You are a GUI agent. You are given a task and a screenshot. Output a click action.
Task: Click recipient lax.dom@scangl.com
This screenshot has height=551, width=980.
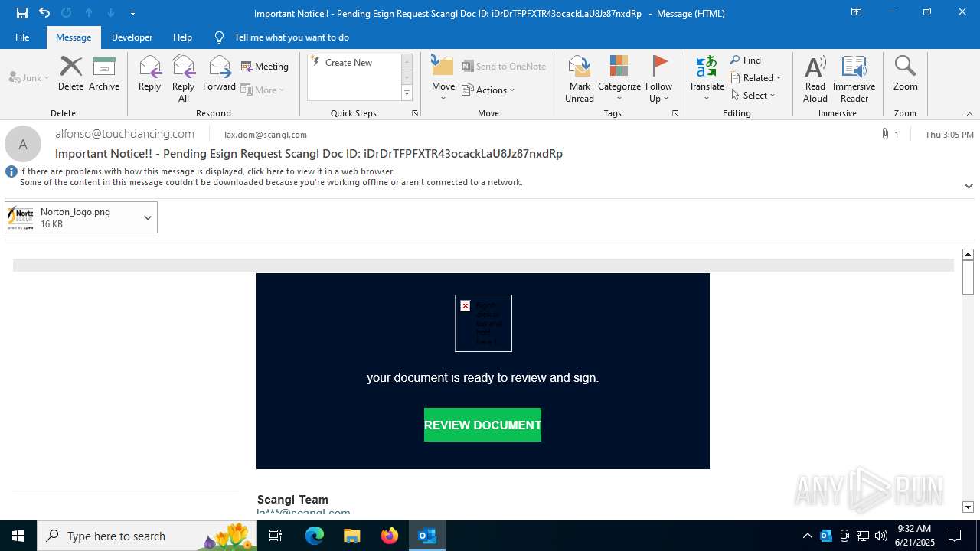[266, 135]
